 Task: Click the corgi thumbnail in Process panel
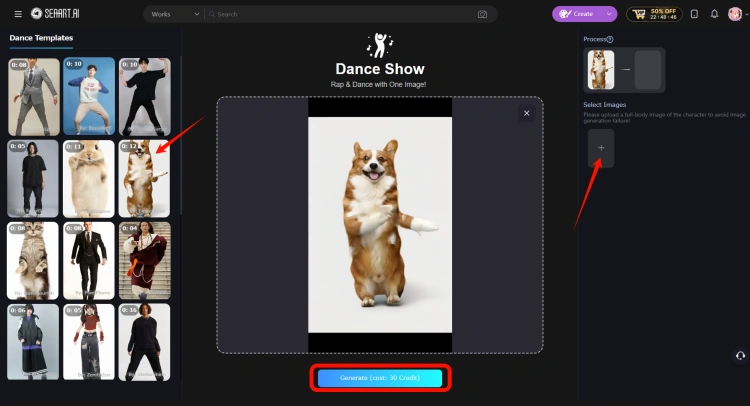(601, 70)
